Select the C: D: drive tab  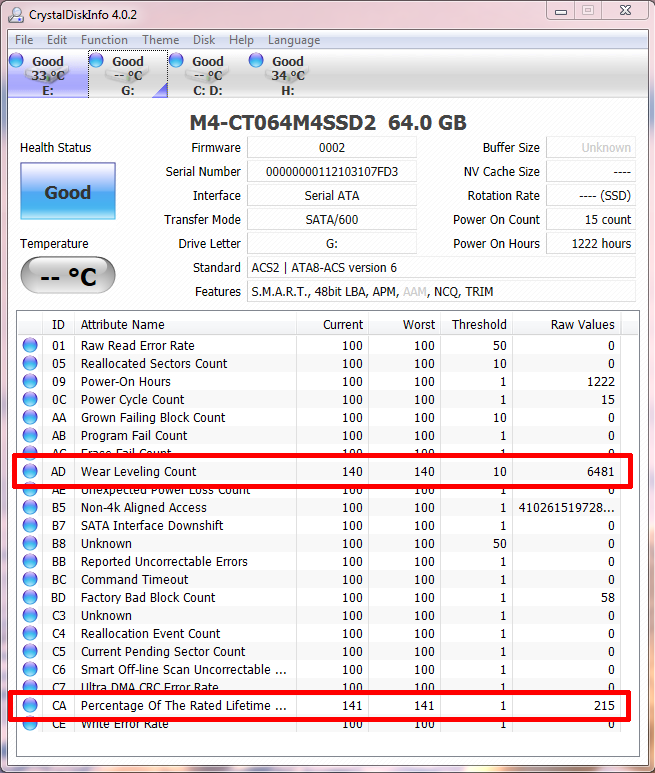click(x=207, y=74)
